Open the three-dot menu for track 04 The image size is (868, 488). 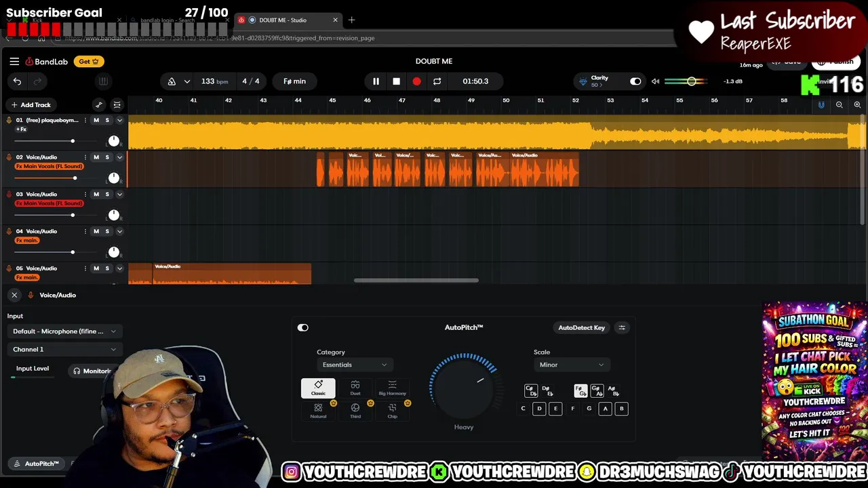click(85, 231)
